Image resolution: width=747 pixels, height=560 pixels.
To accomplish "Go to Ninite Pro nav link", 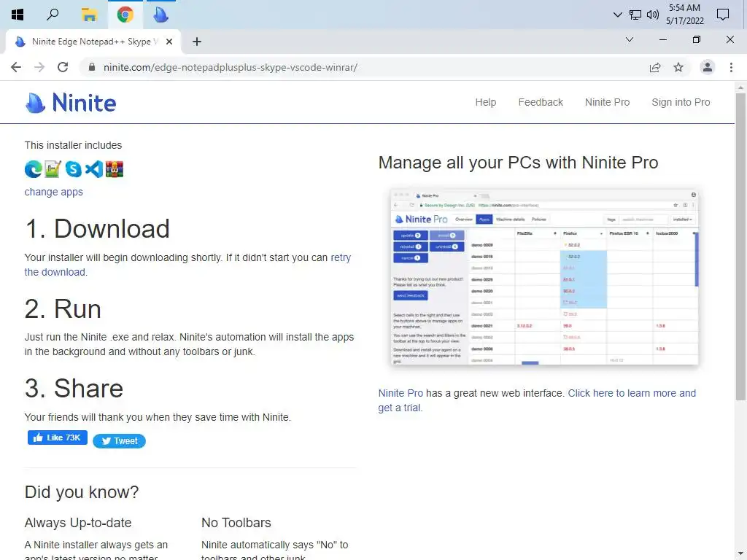I will point(607,102).
